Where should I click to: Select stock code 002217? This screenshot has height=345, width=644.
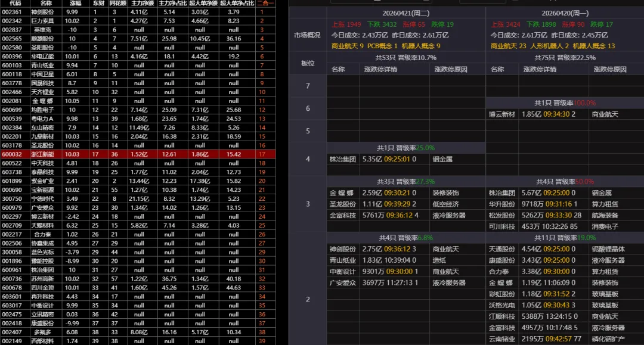pos(12,234)
